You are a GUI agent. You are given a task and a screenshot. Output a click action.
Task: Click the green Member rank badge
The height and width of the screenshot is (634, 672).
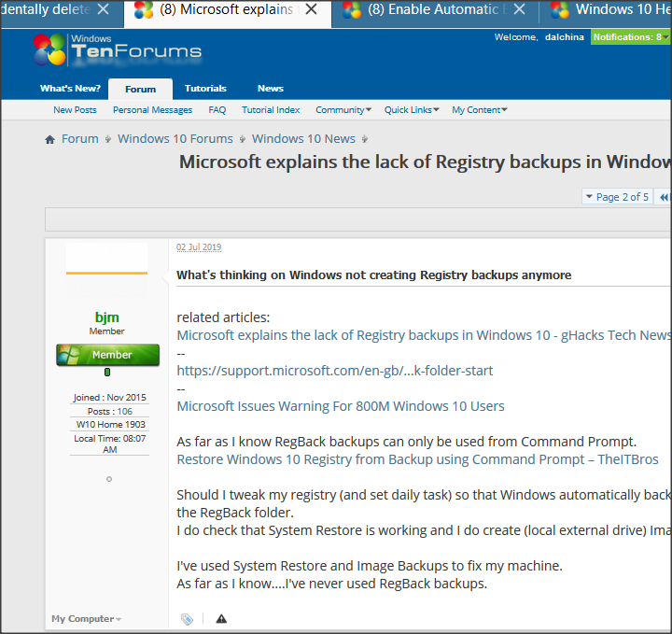tap(107, 355)
